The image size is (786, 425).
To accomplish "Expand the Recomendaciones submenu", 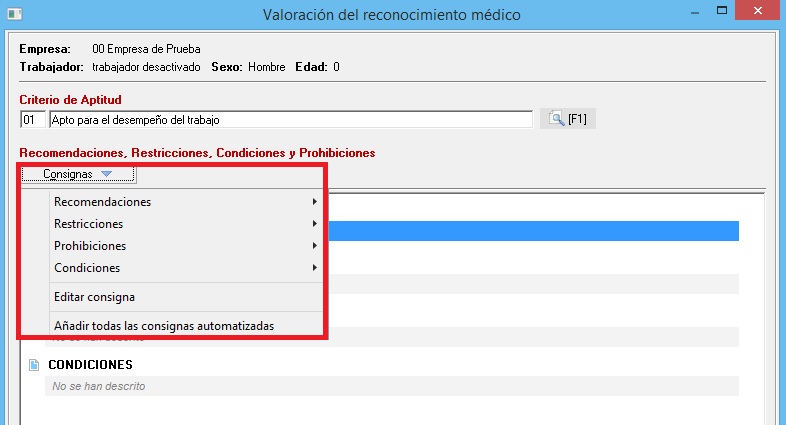I will [x=186, y=201].
